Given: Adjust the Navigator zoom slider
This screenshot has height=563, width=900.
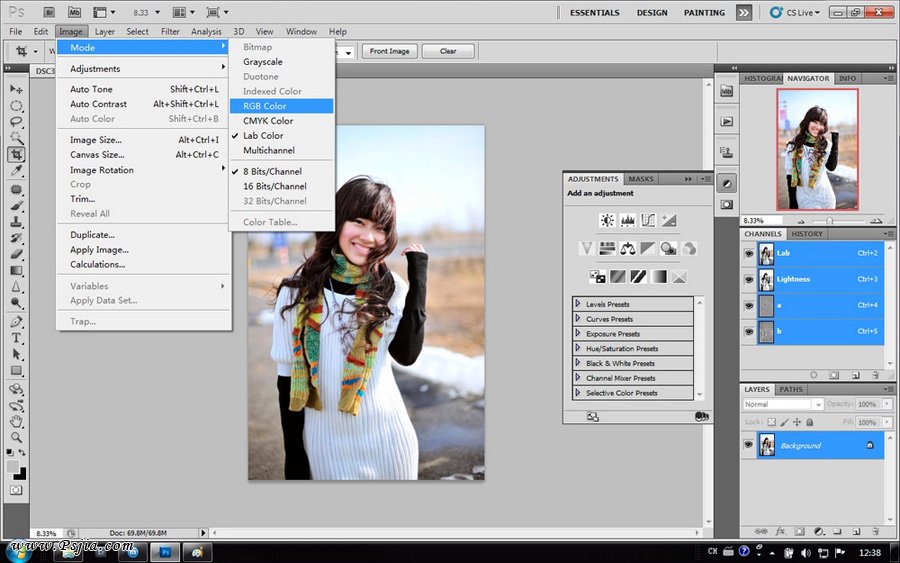Looking at the screenshot, I should [829, 220].
